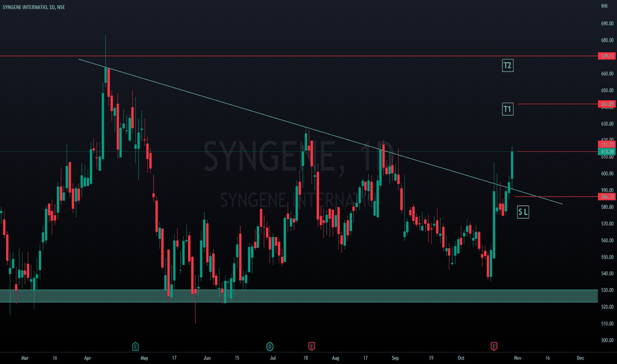Viewport: 617px width, 364px height.
Task: Click the SYNGENE INTERNATIO, 1D, NSE symbol title
Action: coord(34,7)
